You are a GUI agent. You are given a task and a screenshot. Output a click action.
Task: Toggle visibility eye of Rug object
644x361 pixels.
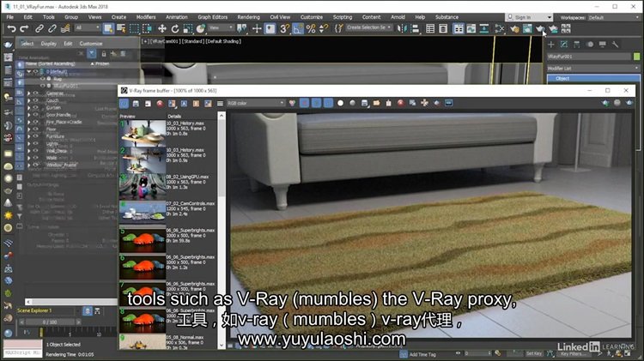click(42, 78)
